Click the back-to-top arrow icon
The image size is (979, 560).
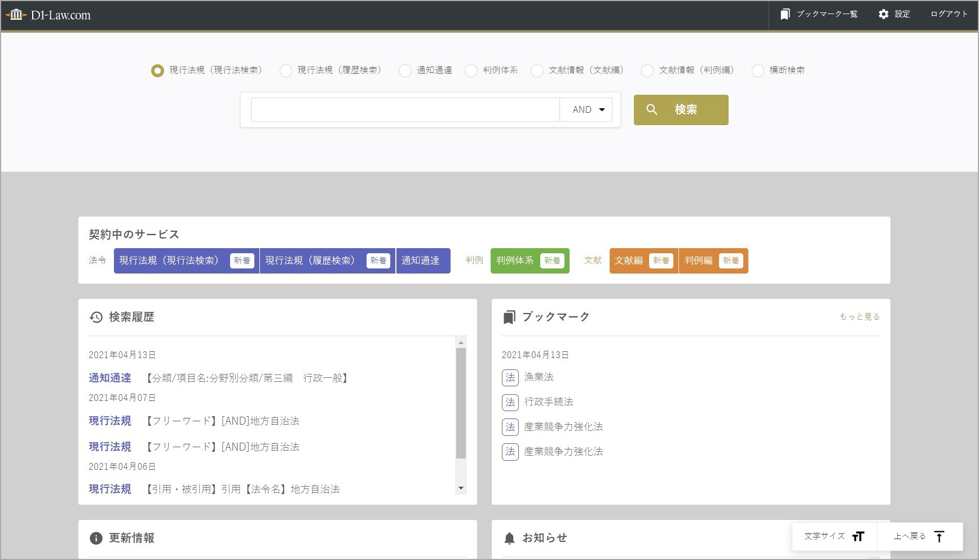pyautogui.click(x=939, y=536)
